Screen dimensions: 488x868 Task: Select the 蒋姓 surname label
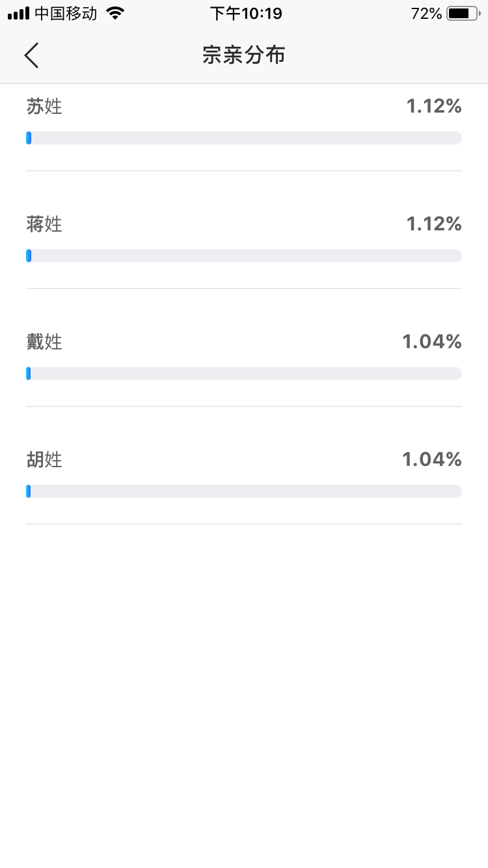point(44,224)
